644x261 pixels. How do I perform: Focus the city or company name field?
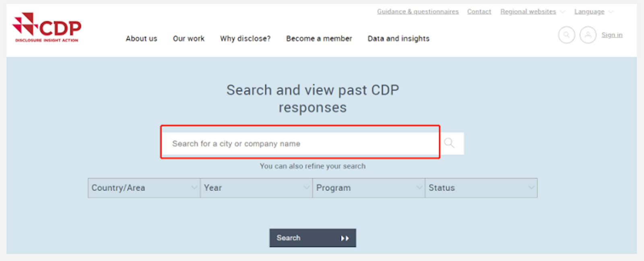click(300, 143)
